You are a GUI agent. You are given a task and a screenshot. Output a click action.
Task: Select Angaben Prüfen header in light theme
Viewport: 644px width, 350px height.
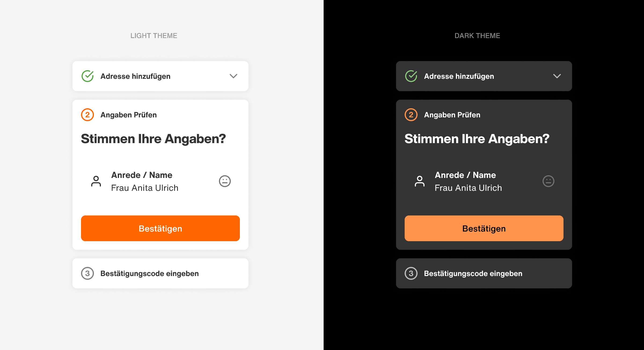click(129, 115)
